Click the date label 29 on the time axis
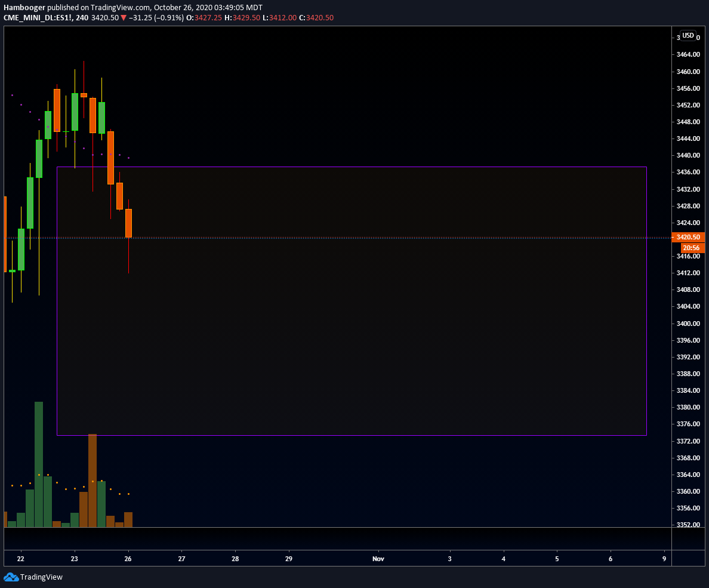 point(289,559)
